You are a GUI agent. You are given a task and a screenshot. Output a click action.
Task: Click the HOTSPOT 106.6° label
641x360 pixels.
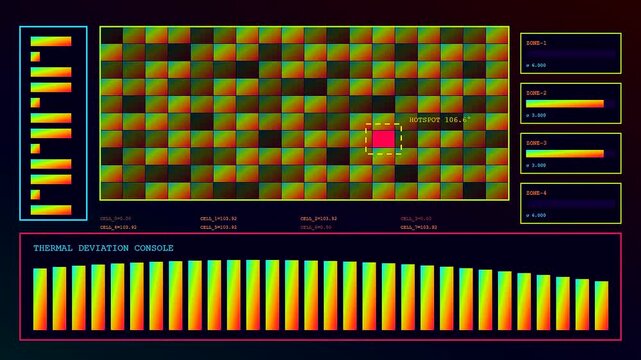click(x=440, y=120)
